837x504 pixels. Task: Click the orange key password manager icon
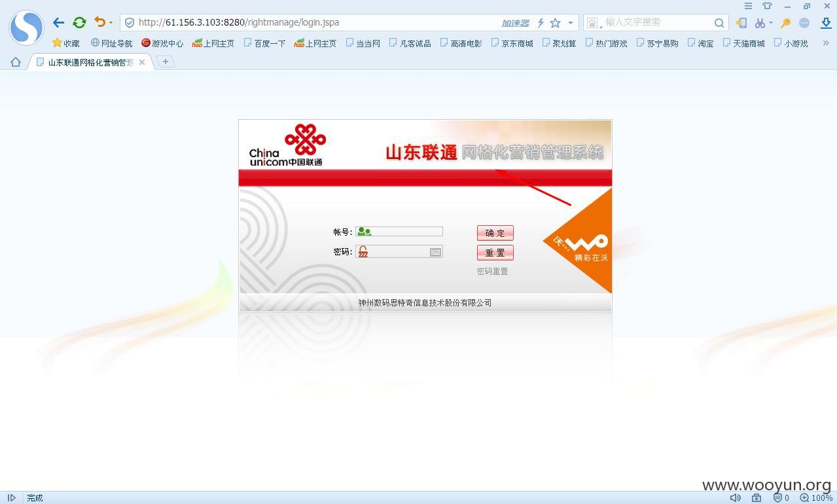pos(785,23)
